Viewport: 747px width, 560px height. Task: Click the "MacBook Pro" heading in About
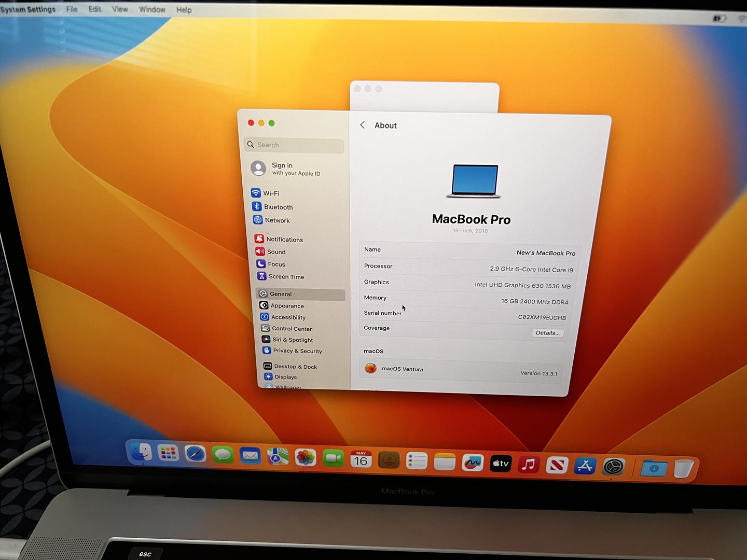coord(472,219)
